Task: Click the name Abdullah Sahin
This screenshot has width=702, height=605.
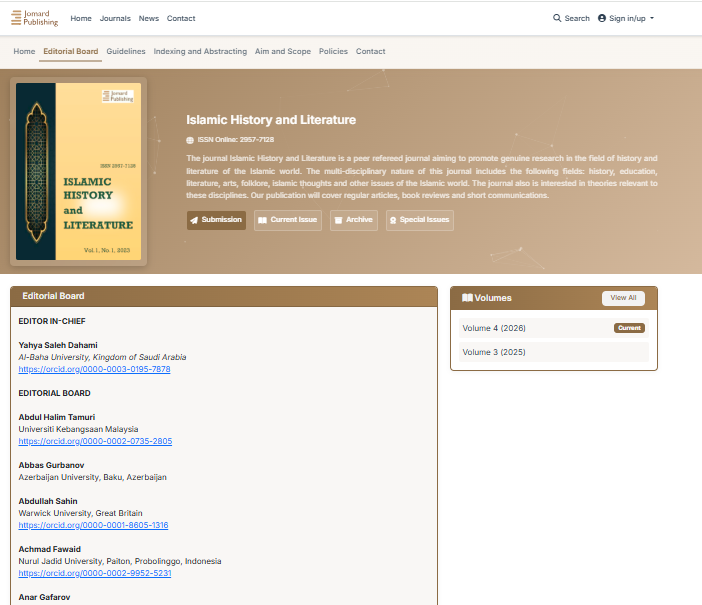Action: coord(48,501)
